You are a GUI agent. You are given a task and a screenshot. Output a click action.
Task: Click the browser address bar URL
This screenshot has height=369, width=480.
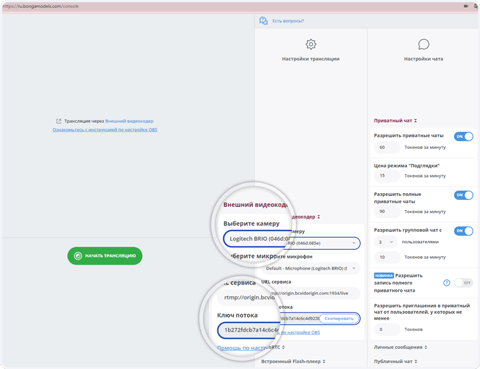pos(41,6)
